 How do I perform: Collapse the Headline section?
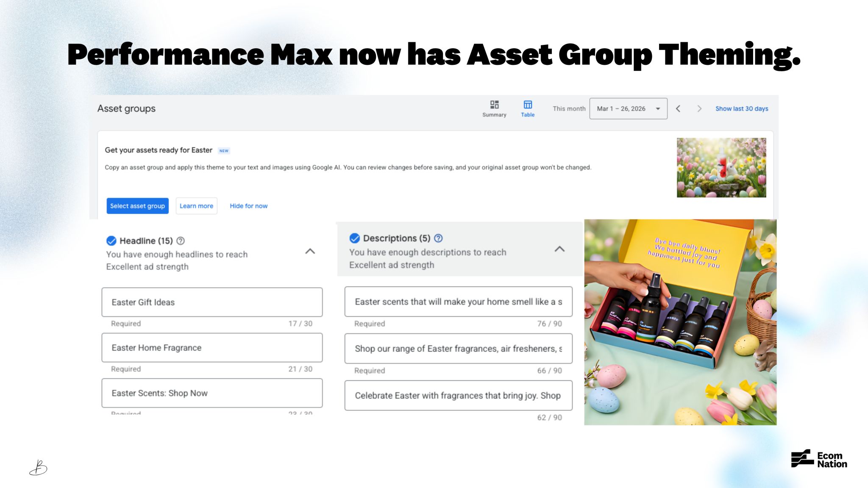tap(310, 252)
